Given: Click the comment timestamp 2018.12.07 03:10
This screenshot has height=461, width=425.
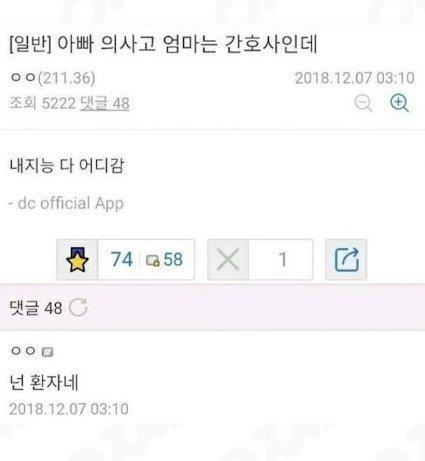Looking at the screenshot, I should 69,409.
